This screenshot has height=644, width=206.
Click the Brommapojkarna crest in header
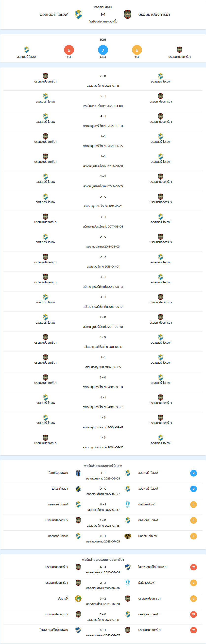coord(128,15)
